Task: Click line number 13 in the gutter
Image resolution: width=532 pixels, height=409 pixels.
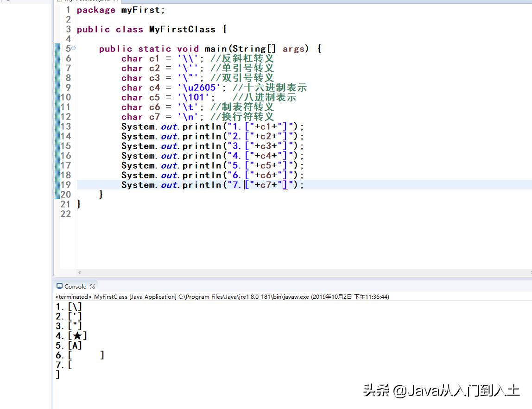Action: [66, 127]
